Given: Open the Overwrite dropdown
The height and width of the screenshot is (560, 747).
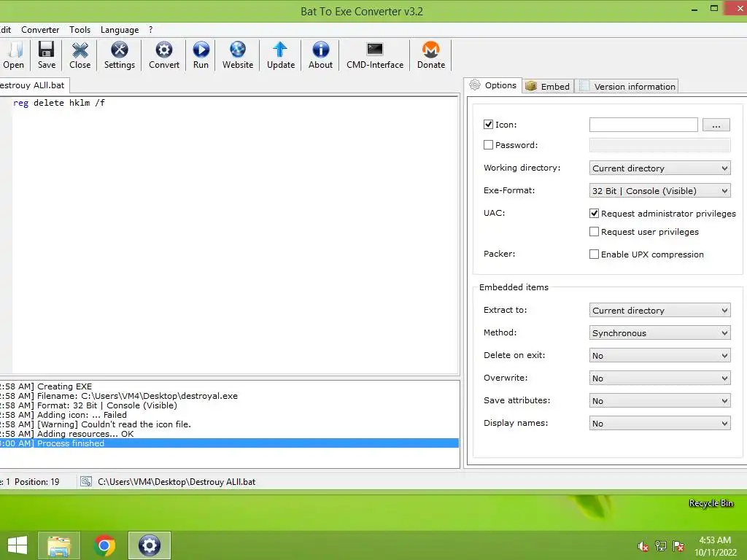Looking at the screenshot, I should pyautogui.click(x=659, y=378).
